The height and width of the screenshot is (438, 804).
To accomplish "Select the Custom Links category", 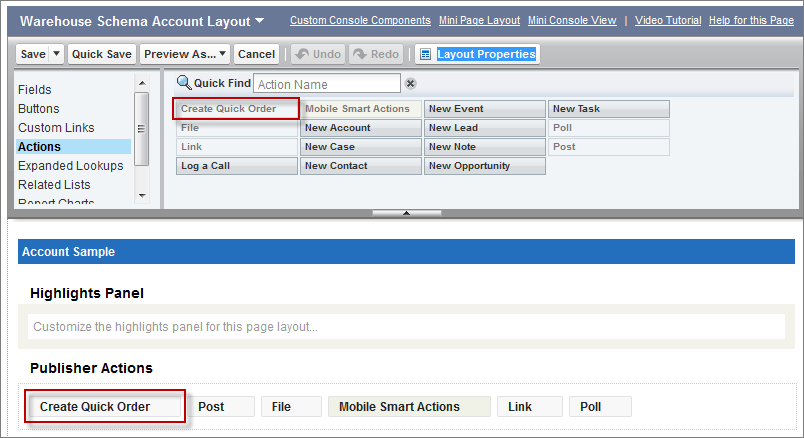I will [56, 128].
